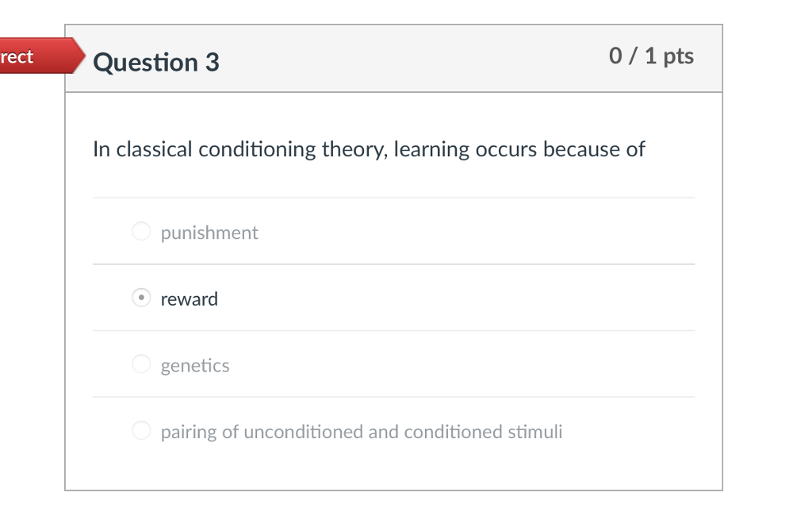
Task: Click 'pairing of unconditioned and conditioned stimuli' text
Action: [x=362, y=432]
